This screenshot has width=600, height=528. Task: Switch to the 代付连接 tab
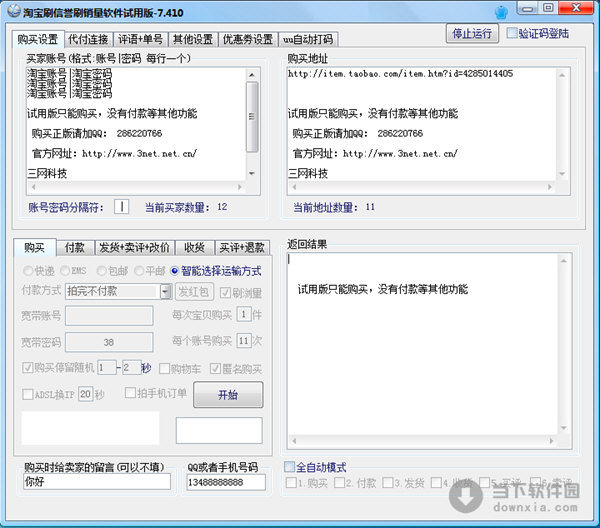click(88, 39)
